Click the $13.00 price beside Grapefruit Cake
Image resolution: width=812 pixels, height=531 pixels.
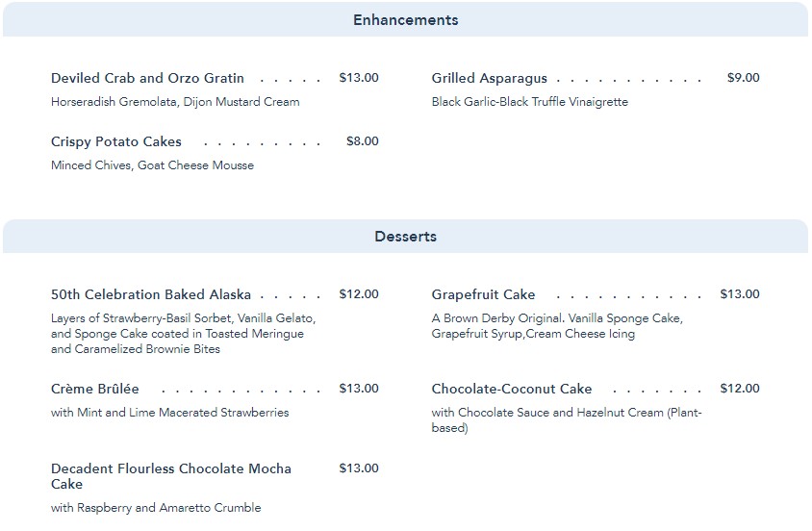click(740, 294)
